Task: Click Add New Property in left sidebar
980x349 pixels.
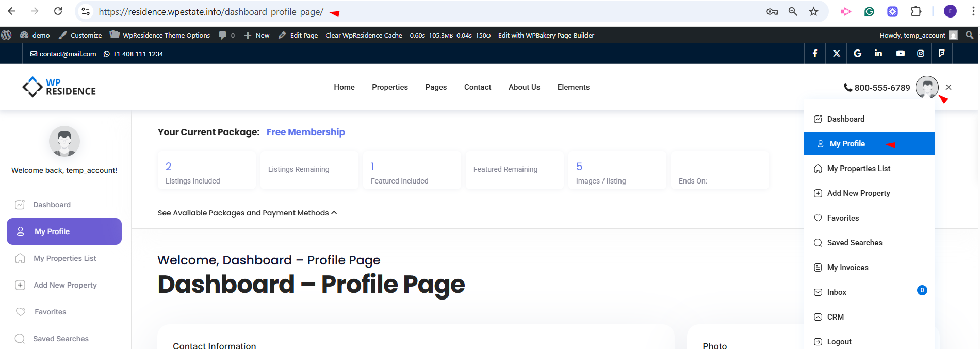Action: coord(65,285)
